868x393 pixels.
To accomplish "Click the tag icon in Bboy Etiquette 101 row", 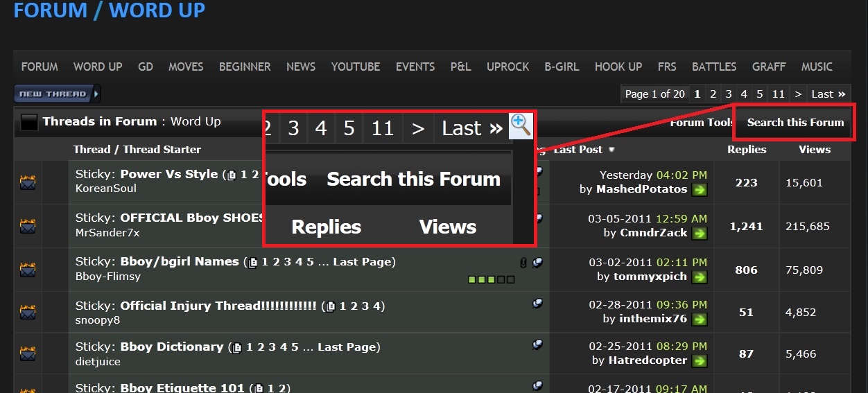I will coord(537,385).
